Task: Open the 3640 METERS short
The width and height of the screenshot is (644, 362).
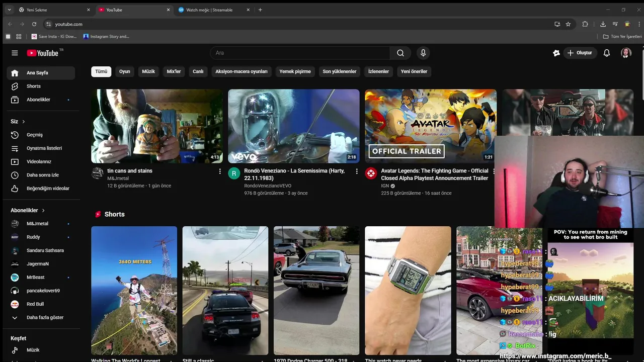Action: click(x=134, y=291)
